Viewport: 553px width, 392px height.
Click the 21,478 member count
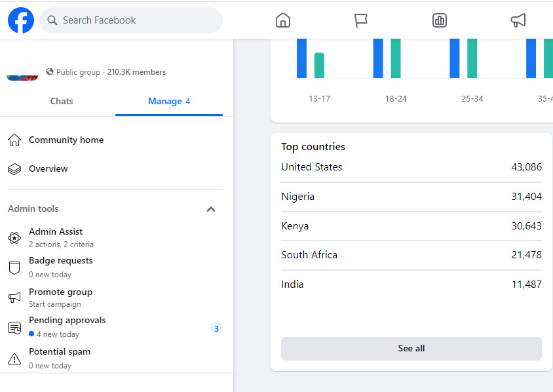point(527,255)
